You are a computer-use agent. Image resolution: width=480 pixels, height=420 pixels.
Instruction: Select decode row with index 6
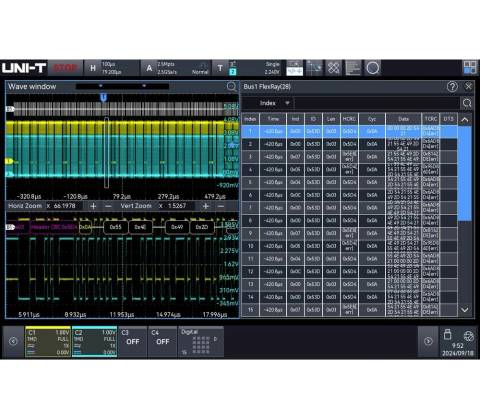pyautogui.click(x=349, y=195)
